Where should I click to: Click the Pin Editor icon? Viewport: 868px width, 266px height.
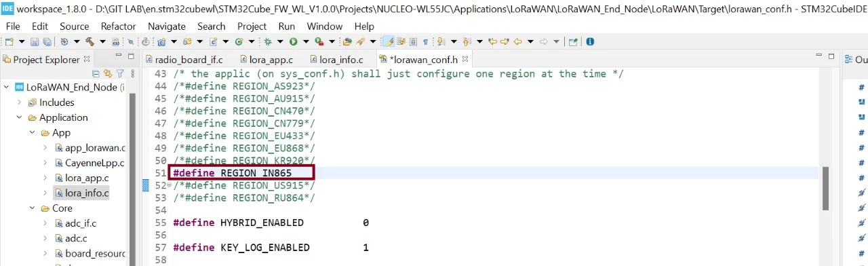573,41
